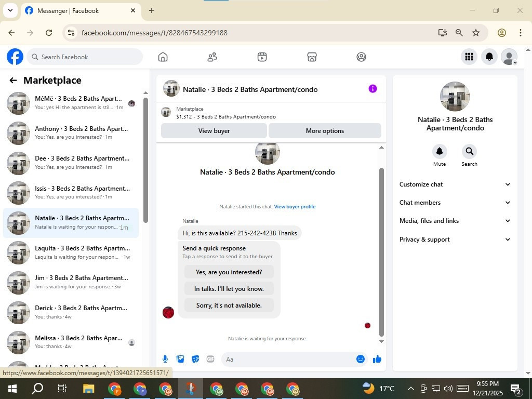
Task: Open Windows notification center
Action: (516, 389)
